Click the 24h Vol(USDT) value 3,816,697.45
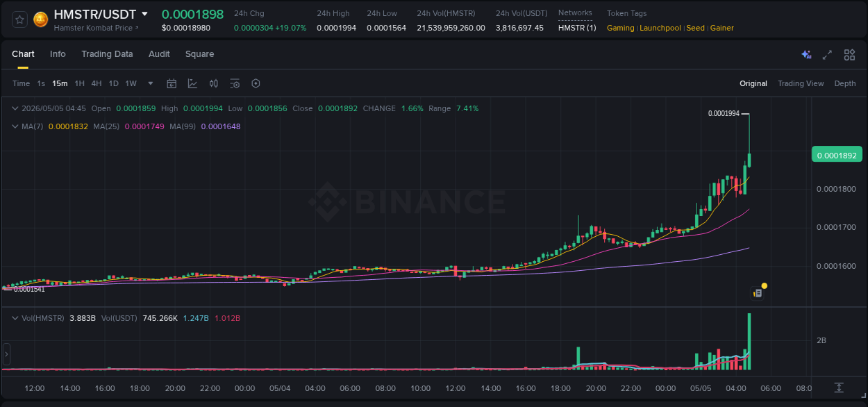Screen dimensions: 868x407 tap(519, 28)
